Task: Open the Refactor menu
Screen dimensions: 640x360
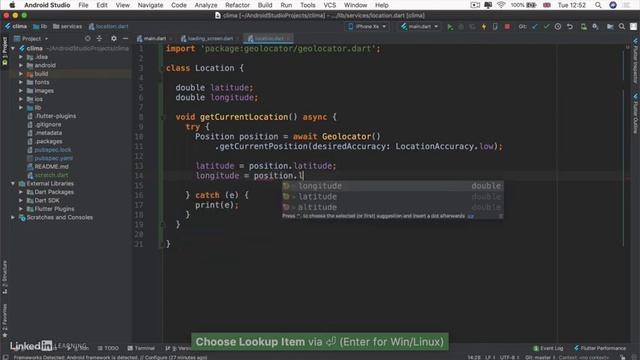Action: click(x=237, y=5)
